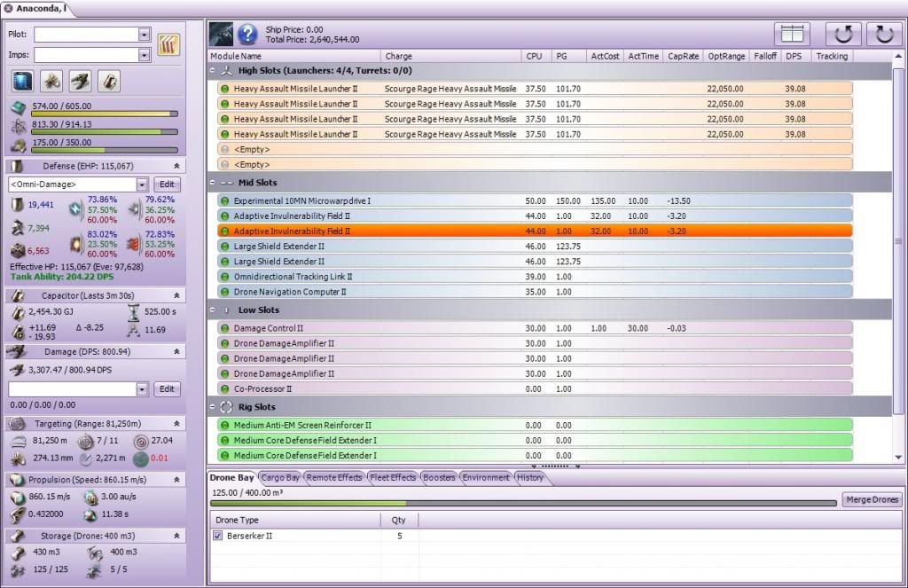Open the Omni-Damage profile dropdown

pyautogui.click(x=142, y=184)
